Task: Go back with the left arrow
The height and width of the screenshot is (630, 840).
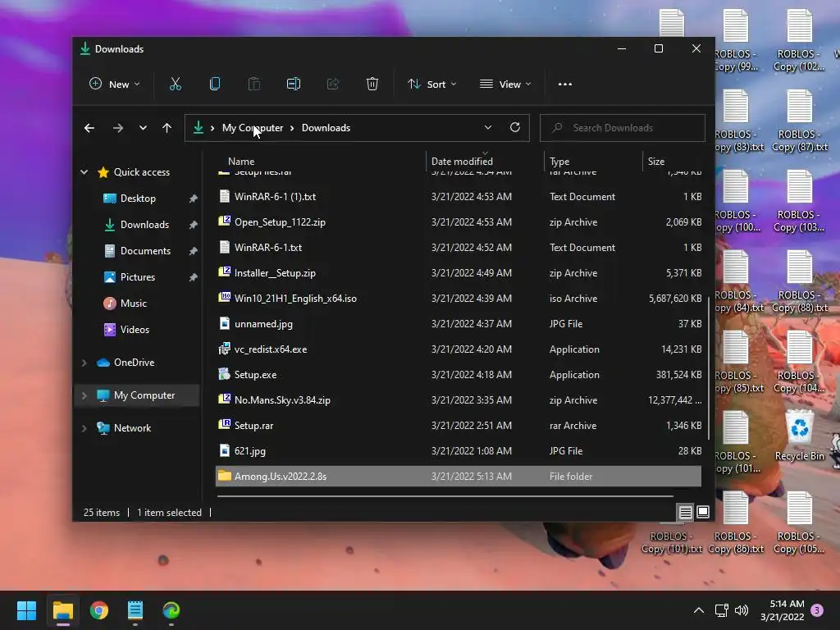Action: (x=89, y=128)
